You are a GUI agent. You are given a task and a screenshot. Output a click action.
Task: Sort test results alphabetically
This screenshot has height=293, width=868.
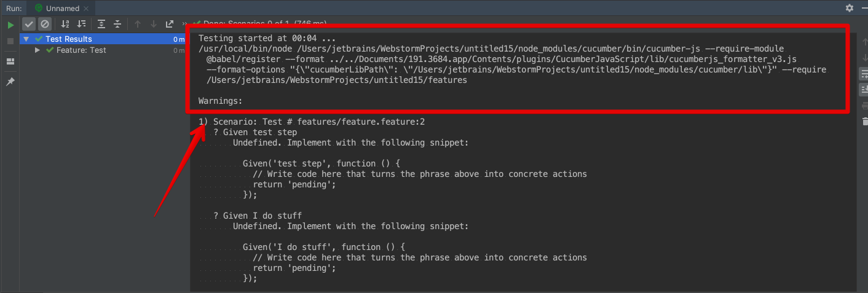[66, 24]
